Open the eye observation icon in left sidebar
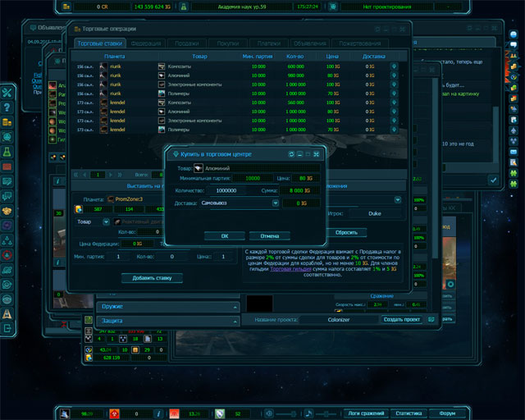This screenshot has width=525, height=420. (7, 299)
